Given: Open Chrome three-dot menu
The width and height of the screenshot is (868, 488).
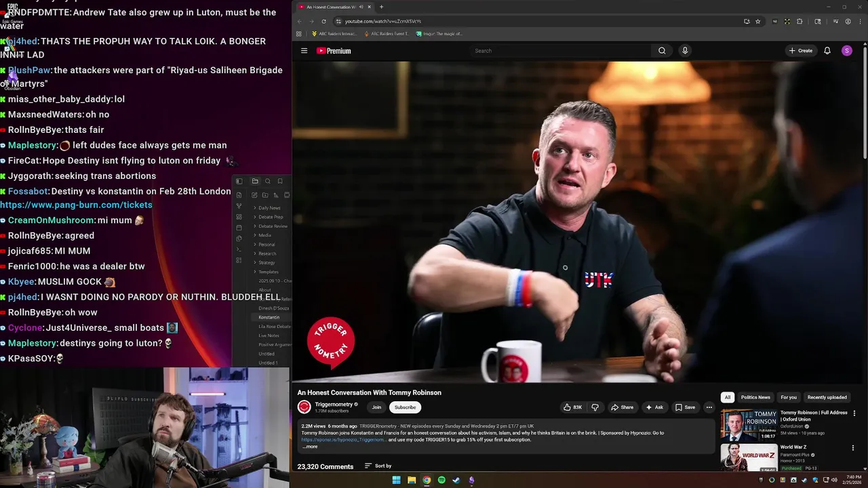Looking at the screenshot, I should point(860,21).
